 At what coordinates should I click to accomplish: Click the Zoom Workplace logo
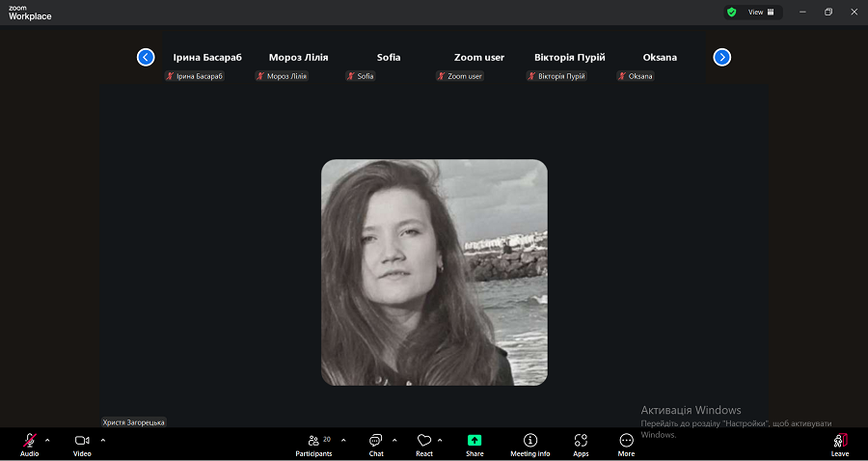click(x=30, y=14)
